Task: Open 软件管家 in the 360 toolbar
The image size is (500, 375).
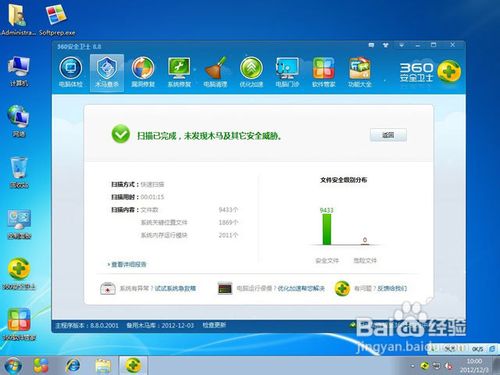Action: tap(323, 72)
